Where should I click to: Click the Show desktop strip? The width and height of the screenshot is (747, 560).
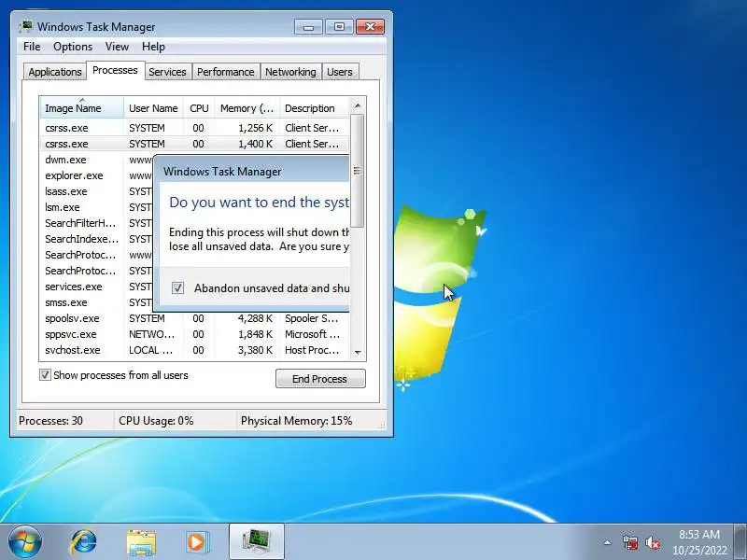point(741,542)
